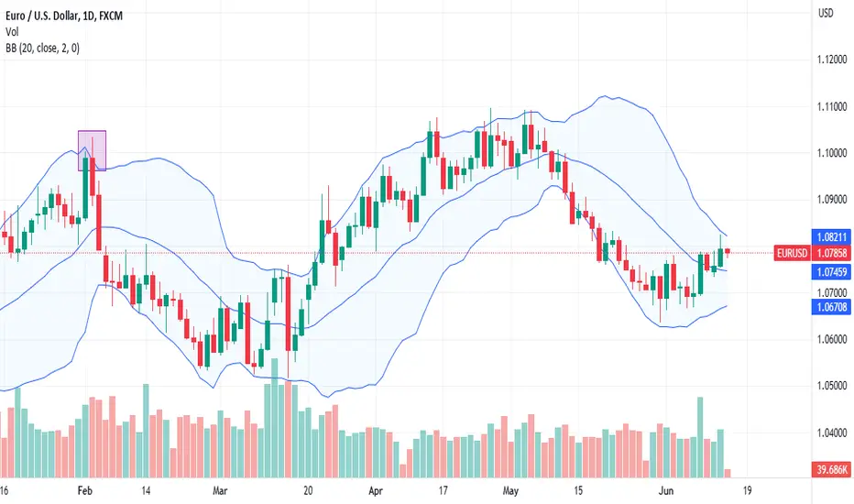Click the tallest green volume bar in June

pyautogui.click(x=700, y=437)
